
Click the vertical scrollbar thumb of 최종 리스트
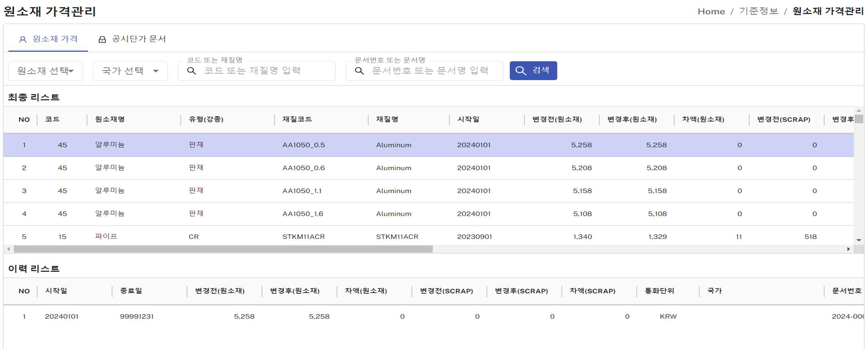click(x=859, y=119)
